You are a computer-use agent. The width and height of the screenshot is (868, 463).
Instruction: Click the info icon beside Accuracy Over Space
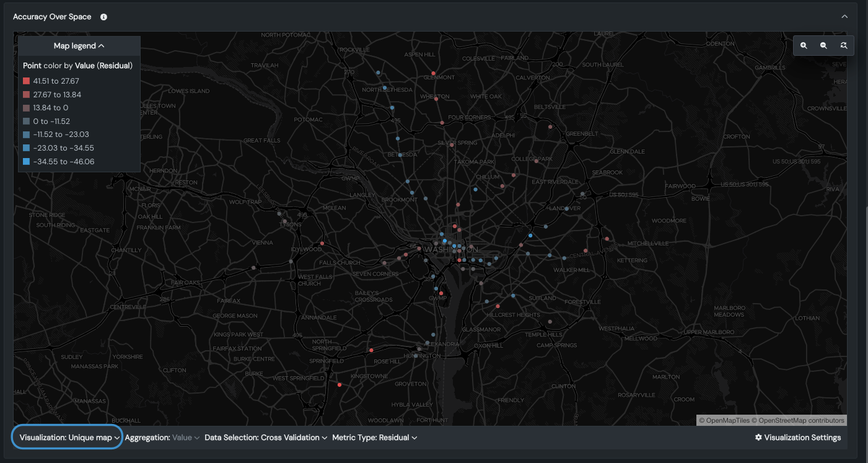103,17
